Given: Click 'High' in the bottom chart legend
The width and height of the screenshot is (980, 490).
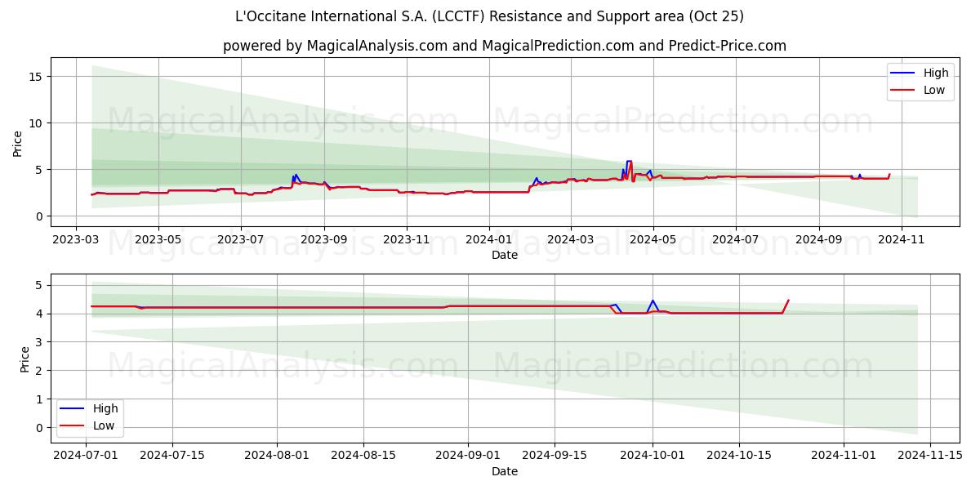Looking at the screenshot, I should coord(105,409).
